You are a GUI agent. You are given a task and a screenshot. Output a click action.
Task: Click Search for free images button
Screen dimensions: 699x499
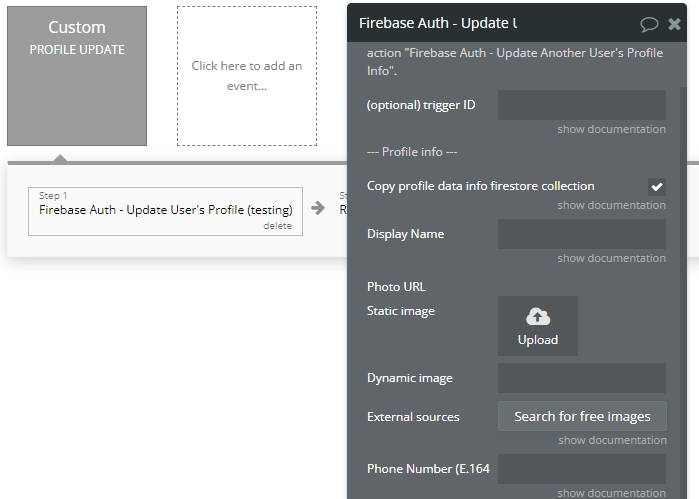[x=582, y=416]
